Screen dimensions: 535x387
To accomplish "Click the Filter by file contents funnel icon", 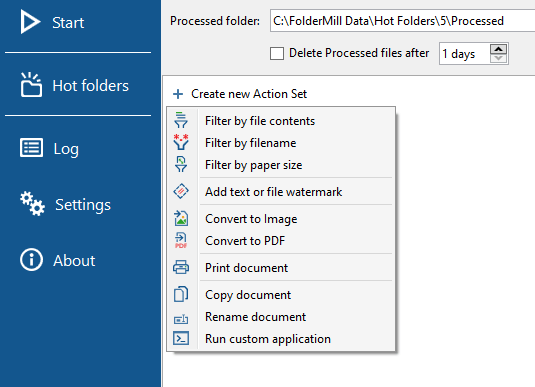I will click(181, 120).
